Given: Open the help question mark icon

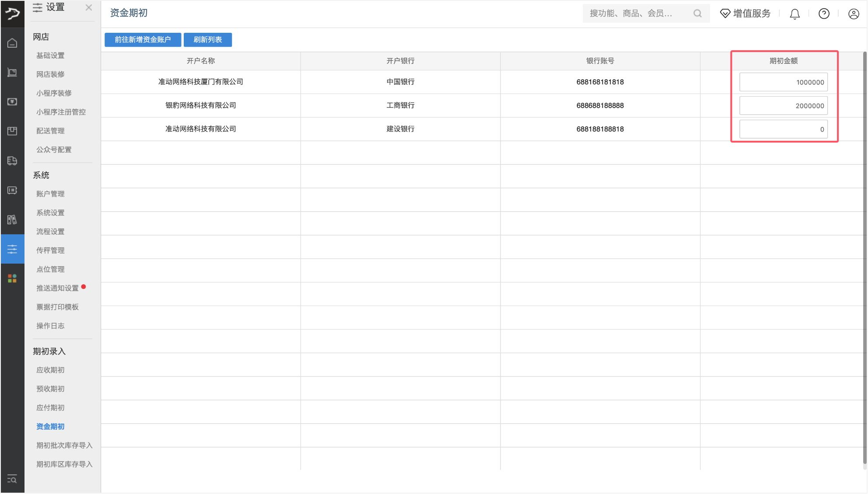Looking at the screenshot, I should click(824, 14).
